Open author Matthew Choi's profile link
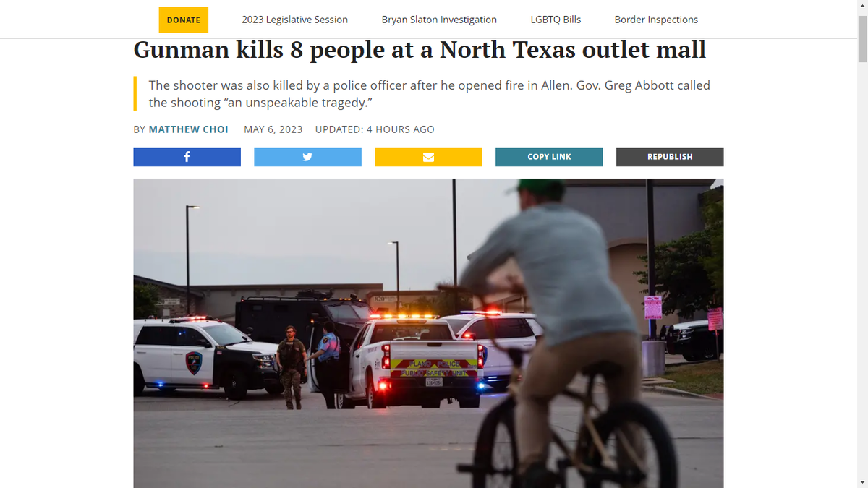Image resolution: width=868 pixels, height=488 pixels. tap(188, 129)
